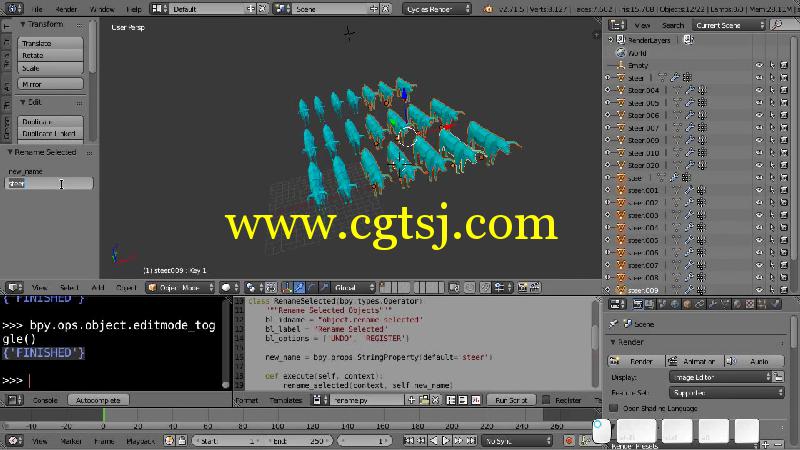
Task: Click the Animation render button
Action: [x=694, y=361]
